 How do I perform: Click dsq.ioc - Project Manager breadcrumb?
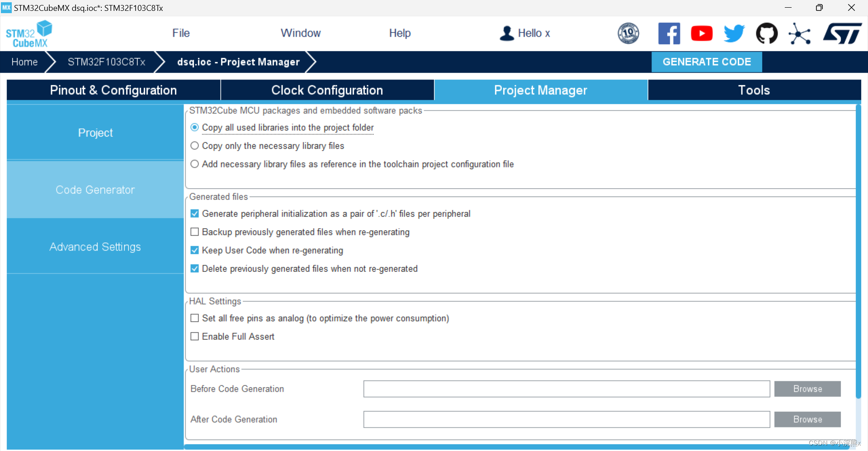pos(238,62)
